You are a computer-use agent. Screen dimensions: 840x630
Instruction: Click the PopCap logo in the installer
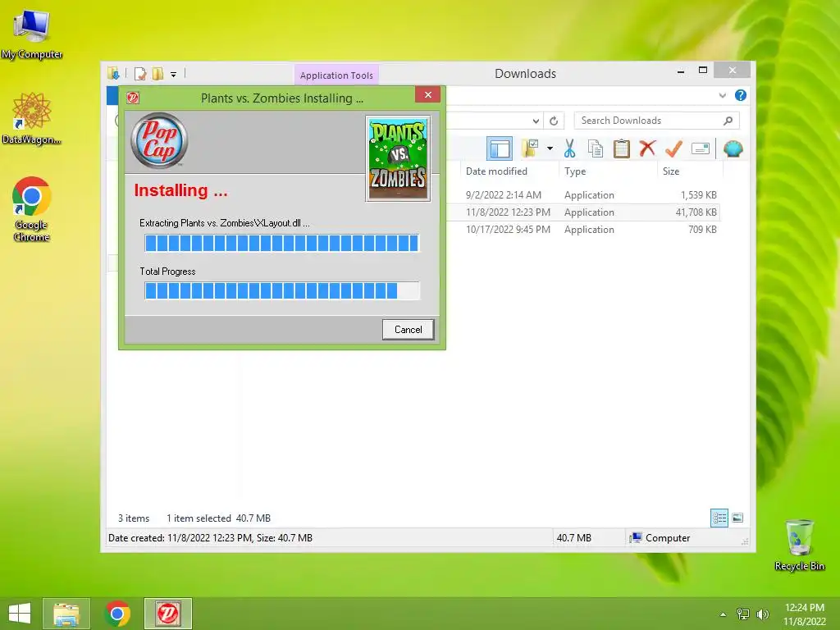coord(159,140)
